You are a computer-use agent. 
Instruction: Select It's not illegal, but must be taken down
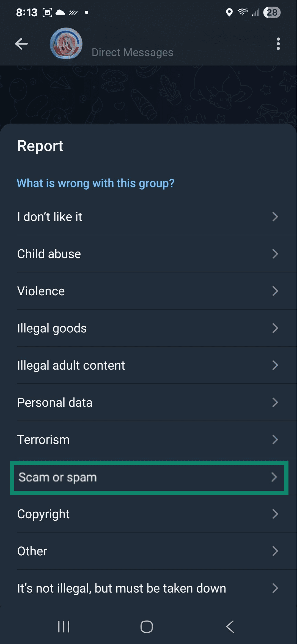tap(148, 588)
